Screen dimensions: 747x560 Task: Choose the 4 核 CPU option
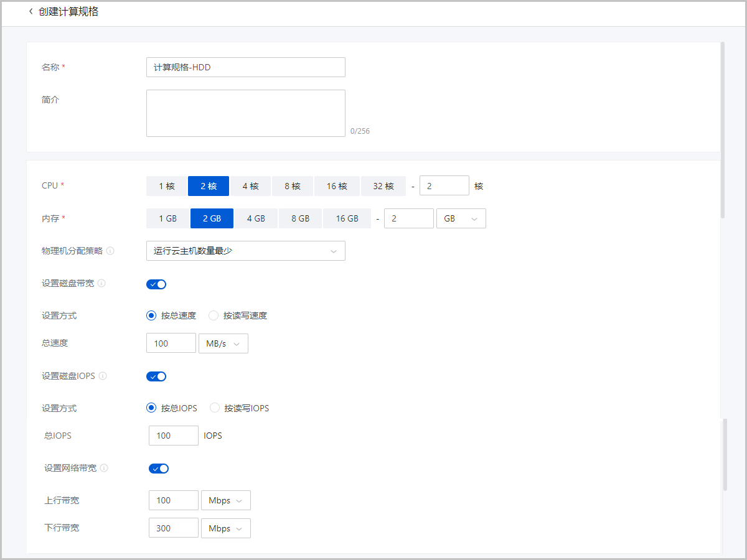[250, 186]
